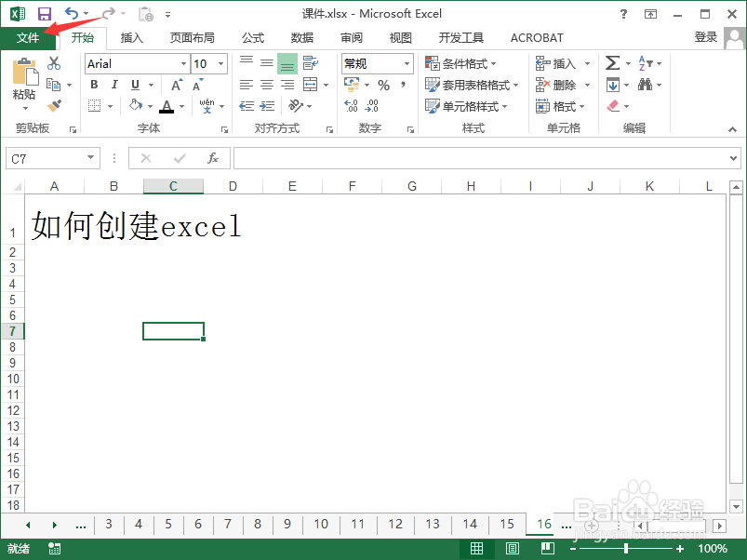
Task: Click the Wrap Text icon
Action: 310,63
